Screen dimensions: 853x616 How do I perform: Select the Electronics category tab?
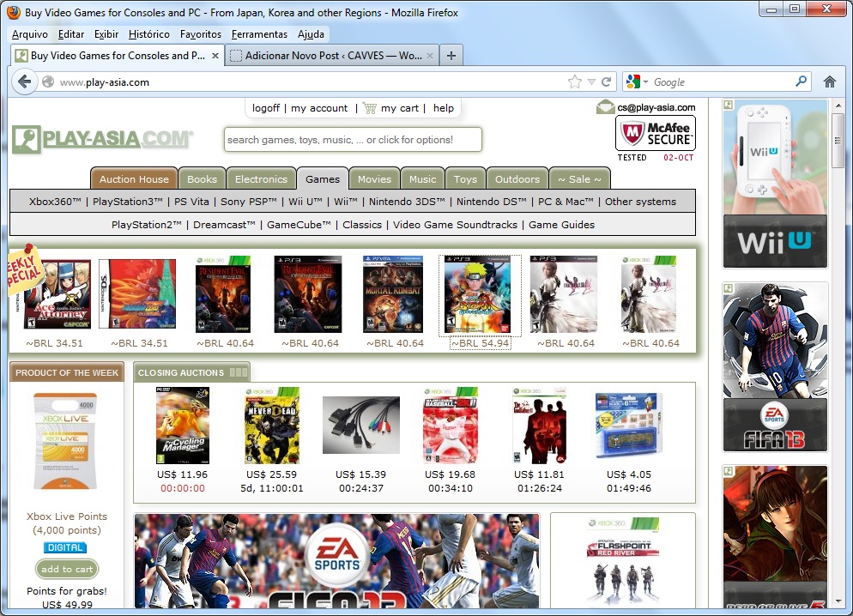[261, 179]
